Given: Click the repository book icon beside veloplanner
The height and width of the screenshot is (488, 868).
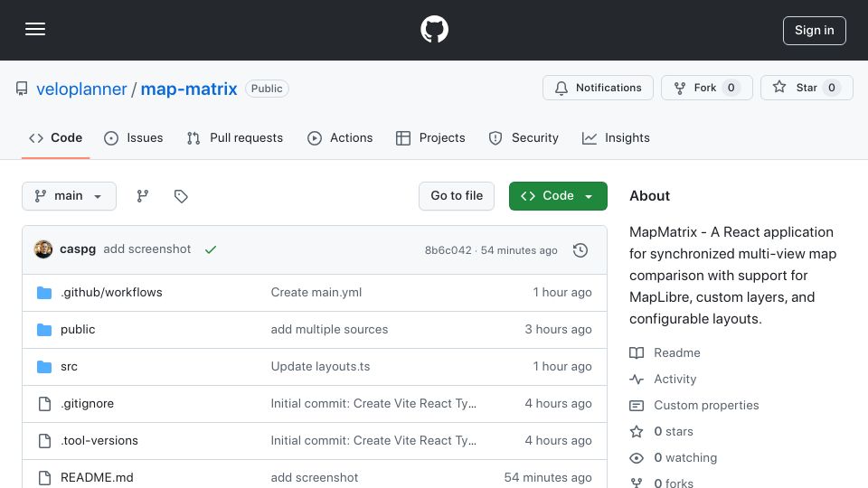Looking at the screenshot, I should [x=22, y=89].
